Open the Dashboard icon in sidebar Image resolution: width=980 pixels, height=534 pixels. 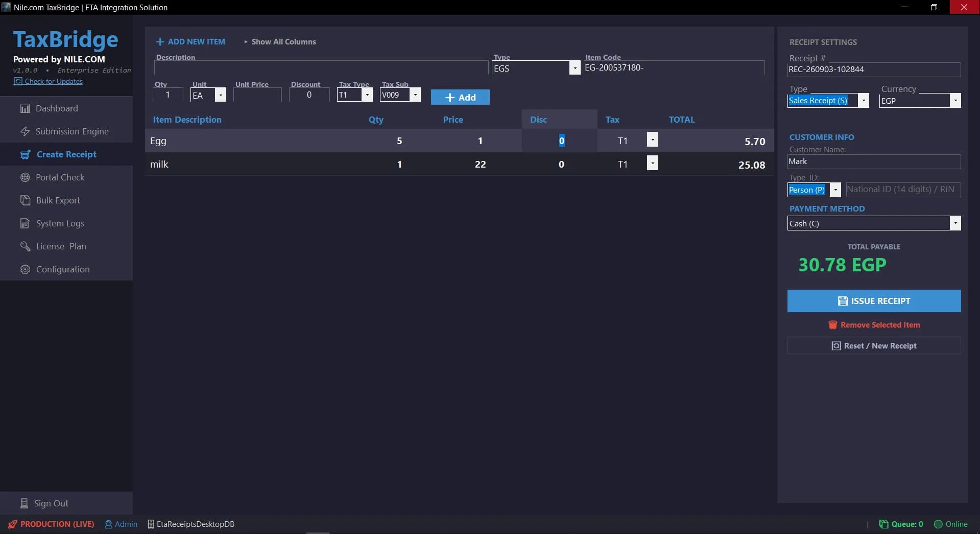(x=25, y=108)
